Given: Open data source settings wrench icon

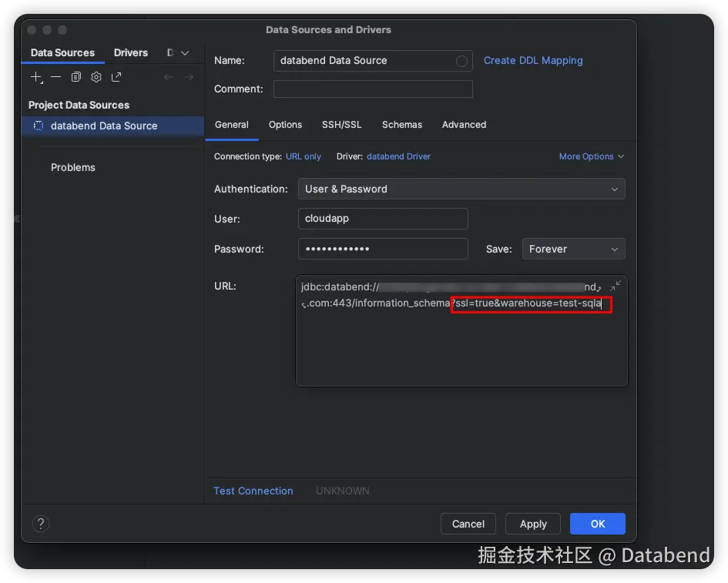Looking at the screenshot, I should (96, 77).
